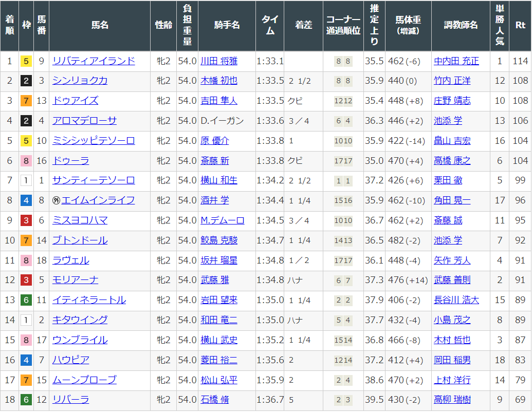Open horse link ブトンドール
The width and height of the screenshot is (532, 412).
coord(80,240)
